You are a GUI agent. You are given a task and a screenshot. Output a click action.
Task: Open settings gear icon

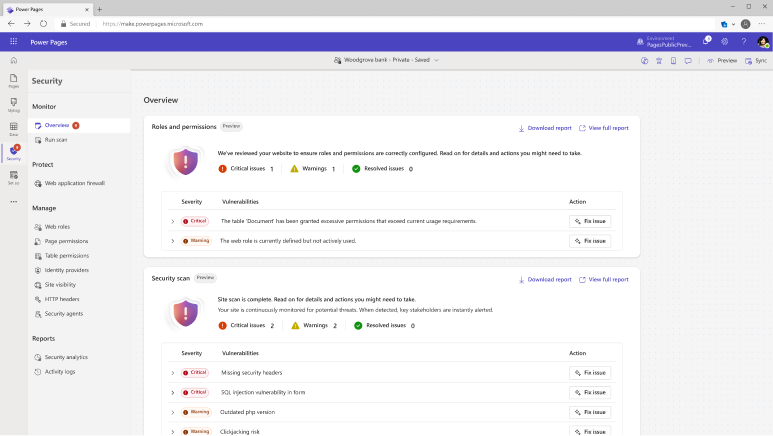725,42
